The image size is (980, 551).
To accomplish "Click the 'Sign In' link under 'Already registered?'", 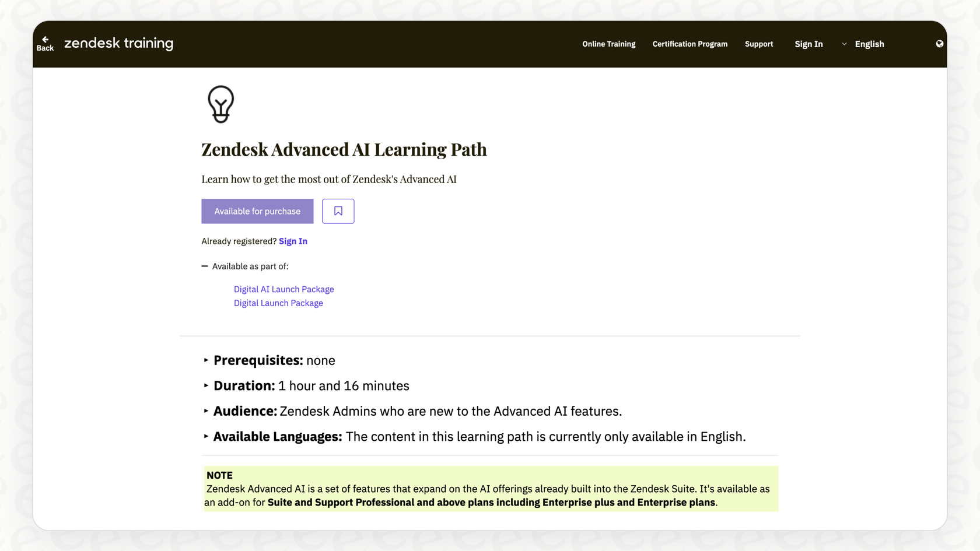I will point(293,241).
